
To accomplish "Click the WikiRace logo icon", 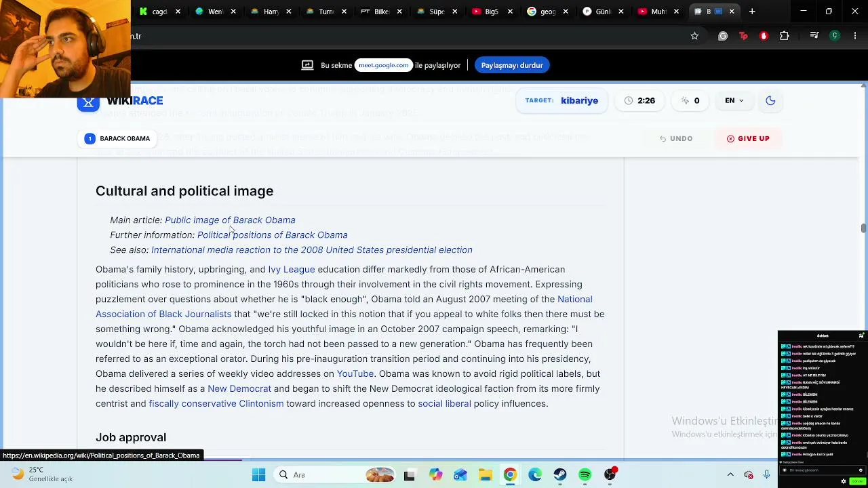I will click(x=88, y=101).
